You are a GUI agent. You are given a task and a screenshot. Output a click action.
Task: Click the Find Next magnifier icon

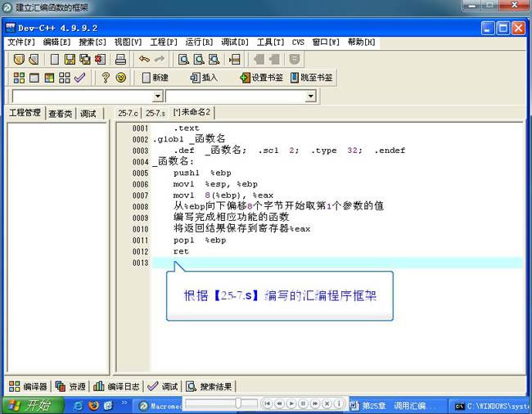(x=214, y=60)
